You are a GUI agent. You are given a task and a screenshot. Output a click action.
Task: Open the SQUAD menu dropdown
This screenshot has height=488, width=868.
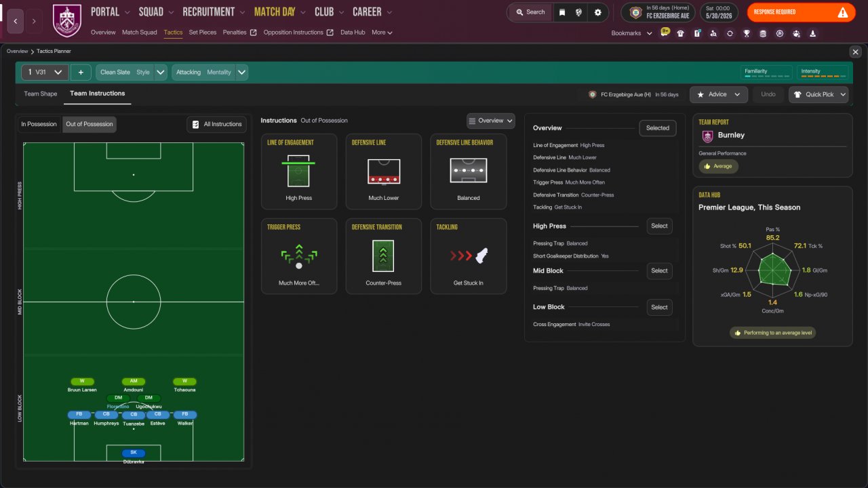coord(157,12)
